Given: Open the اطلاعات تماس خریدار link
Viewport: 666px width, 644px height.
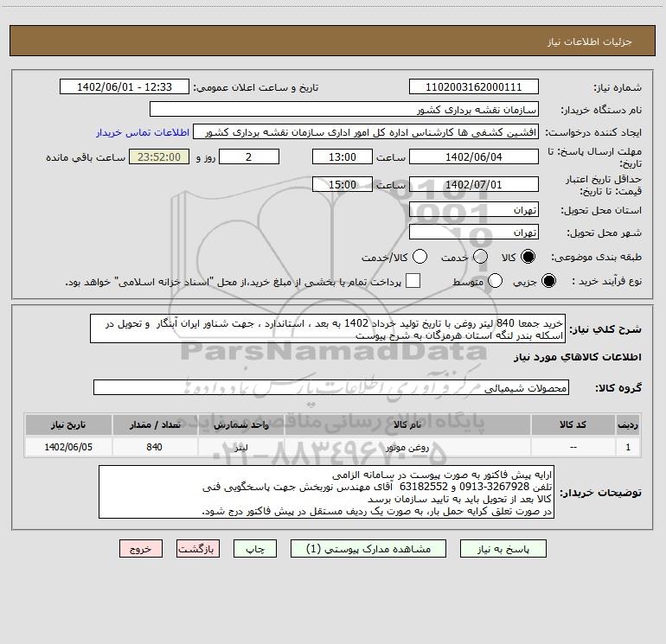Looking at the screenshot, I should pyautogui.click(x=143, y=132).
